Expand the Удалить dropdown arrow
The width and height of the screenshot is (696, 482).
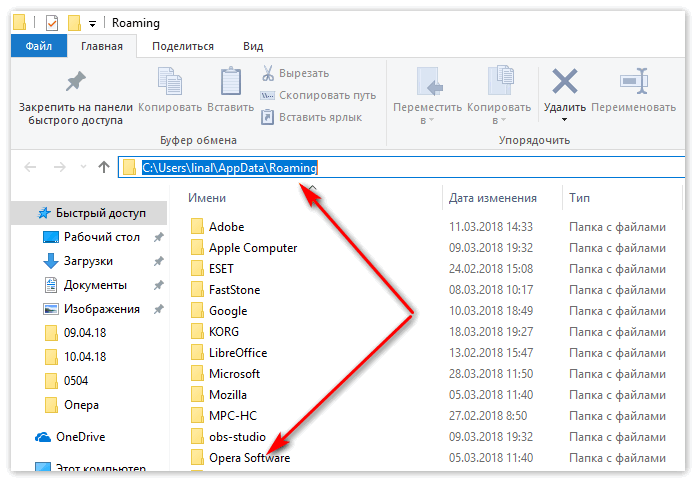tap(564, 119)
